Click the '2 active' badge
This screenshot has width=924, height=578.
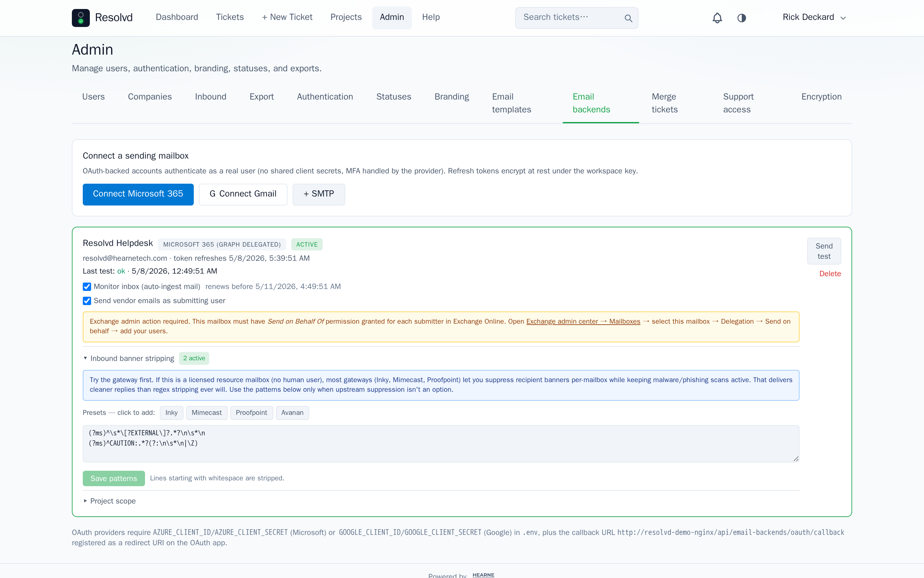coord(194,358)
